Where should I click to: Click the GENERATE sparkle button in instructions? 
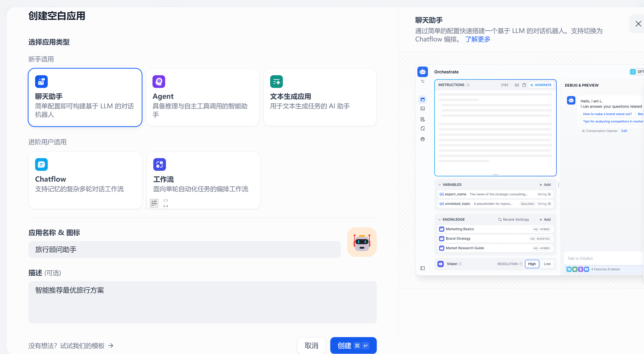click(x=541, y=85)
